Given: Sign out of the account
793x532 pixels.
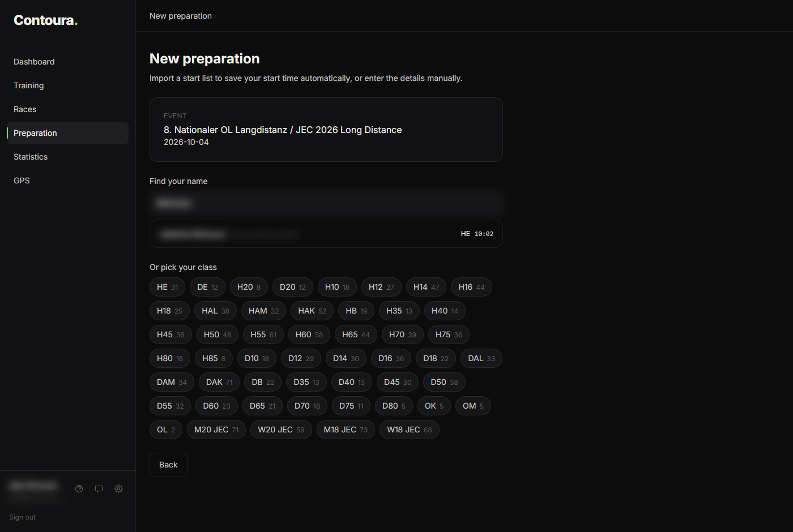Looking at the screenshot, I should (22, 517).
